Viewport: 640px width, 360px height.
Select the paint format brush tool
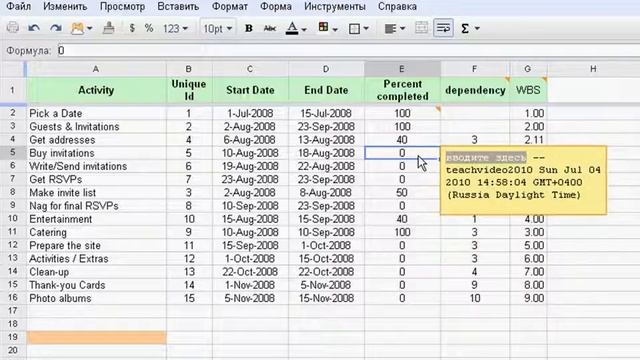point(109,28)
